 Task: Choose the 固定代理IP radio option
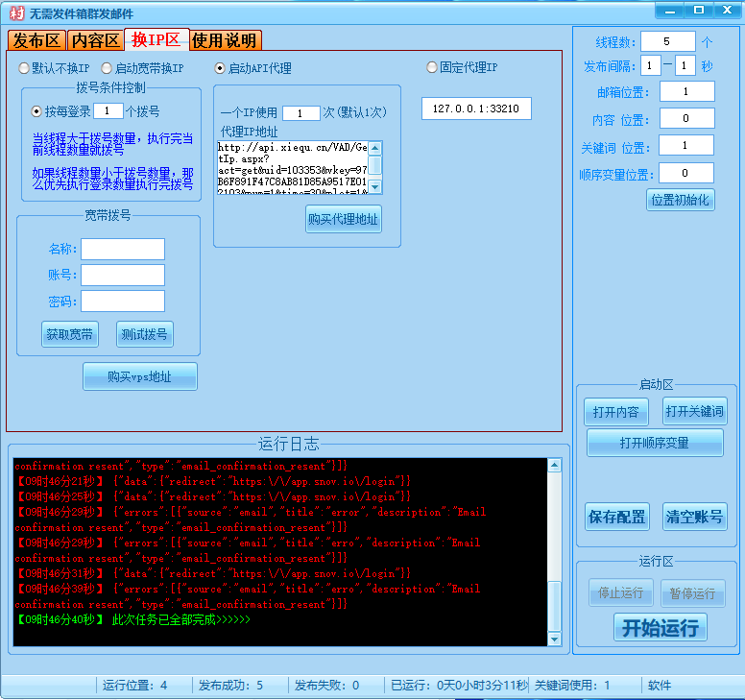[432, 67]
